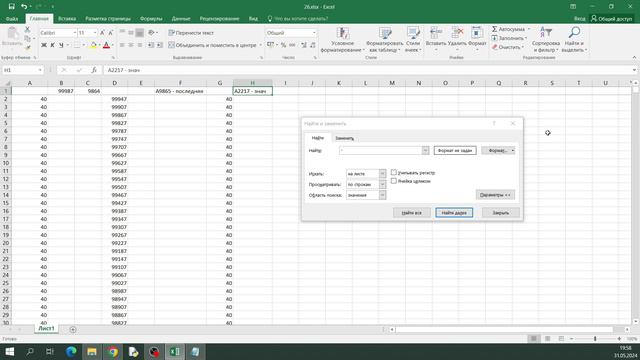Open the Искать dropdown (на листе)
Viewport: 640px width, 360px height.
point(382,174)
